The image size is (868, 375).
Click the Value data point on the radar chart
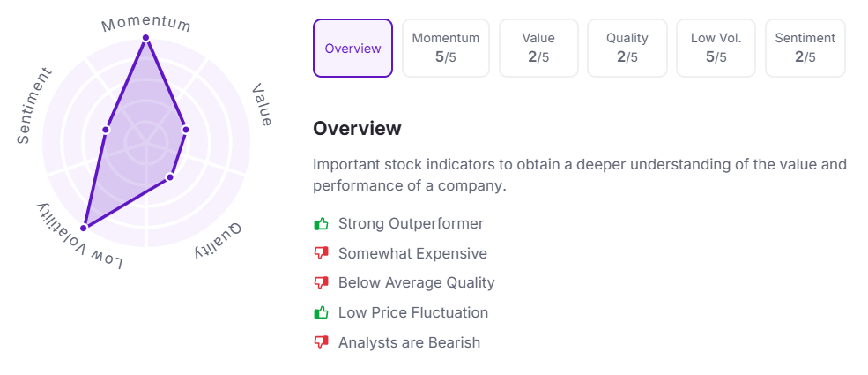[185, 130]
